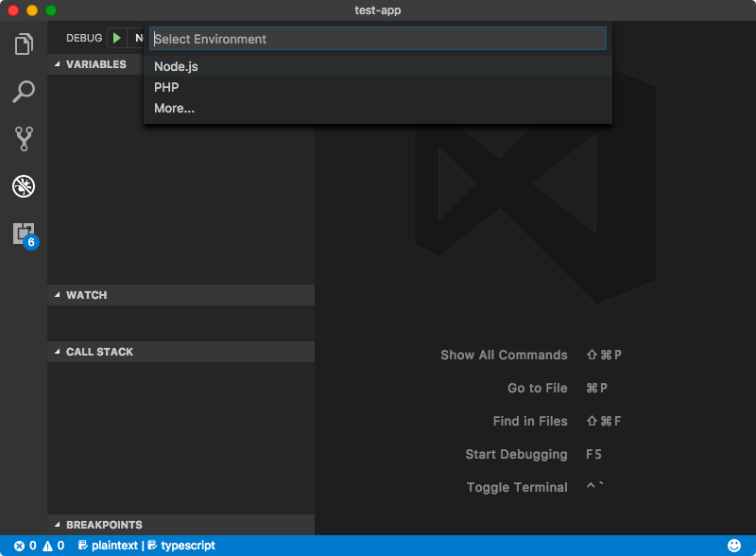756x556 pixels.
Task: Open the Source Control git view
Action: (24, 139)
